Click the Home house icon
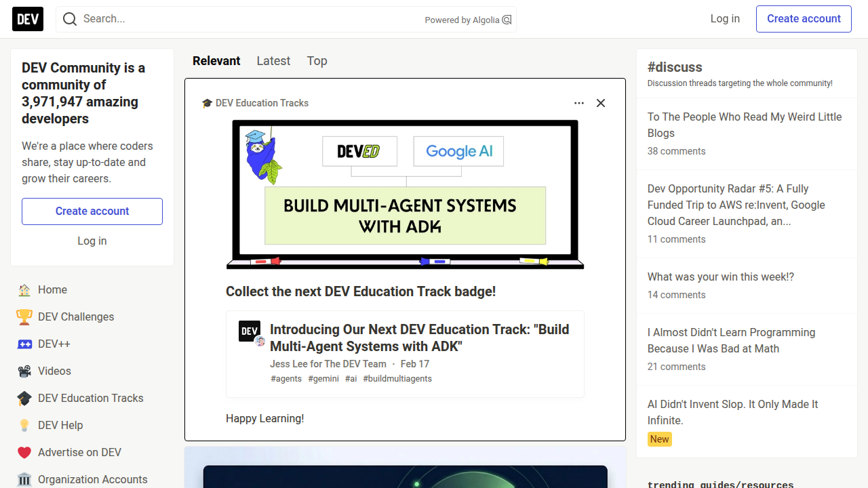Image resolution: width=868 pixels, height=488 pixels. [24, 290]
